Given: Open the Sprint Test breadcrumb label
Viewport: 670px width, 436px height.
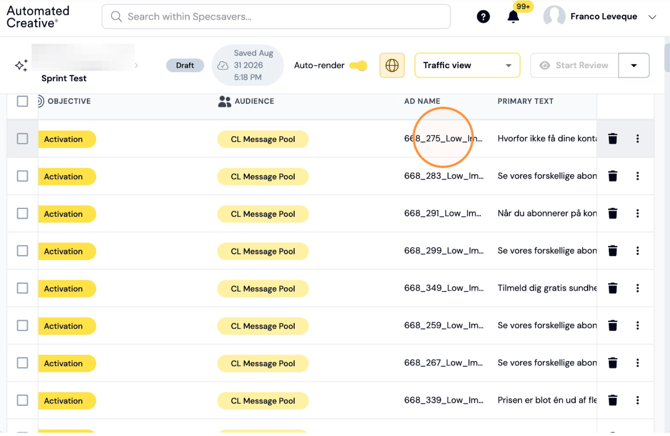Looking at the screenshot, I should (x=64, y=78).
